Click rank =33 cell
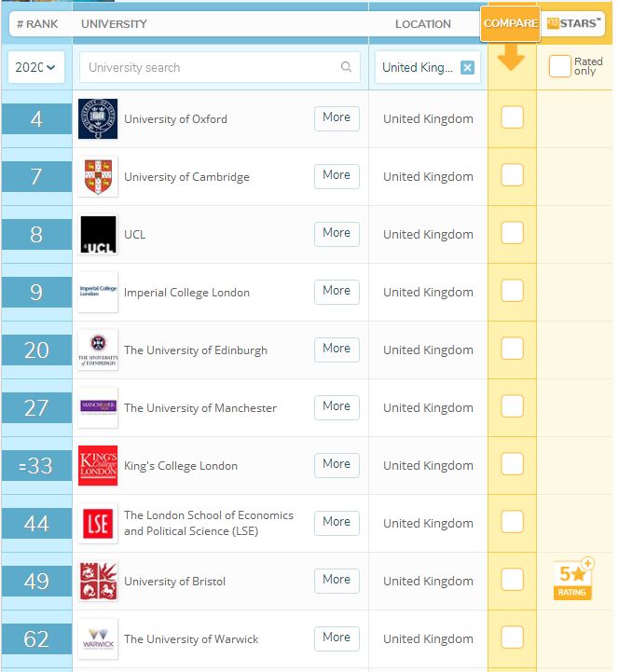The image size is (619, 672). pos(36,465)
